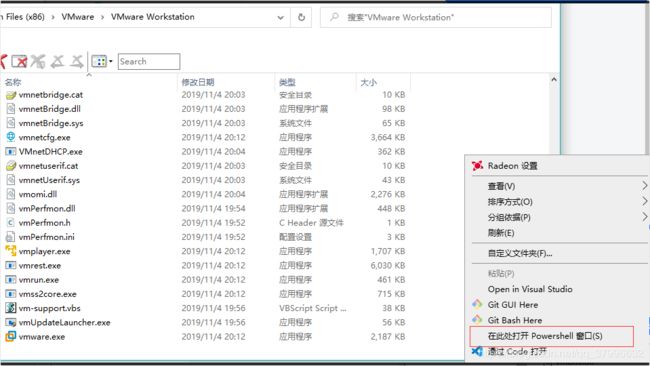This screenshot has width=650, height=366.
Task: Expand the 查看(V) submenu arrow
Action: click(x=644, y=185)
